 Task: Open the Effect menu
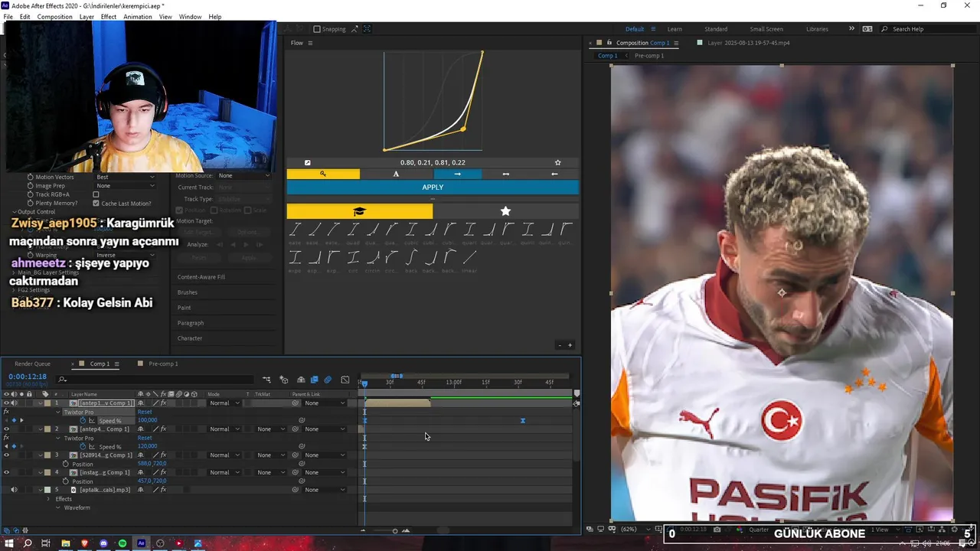pos(109,16)
